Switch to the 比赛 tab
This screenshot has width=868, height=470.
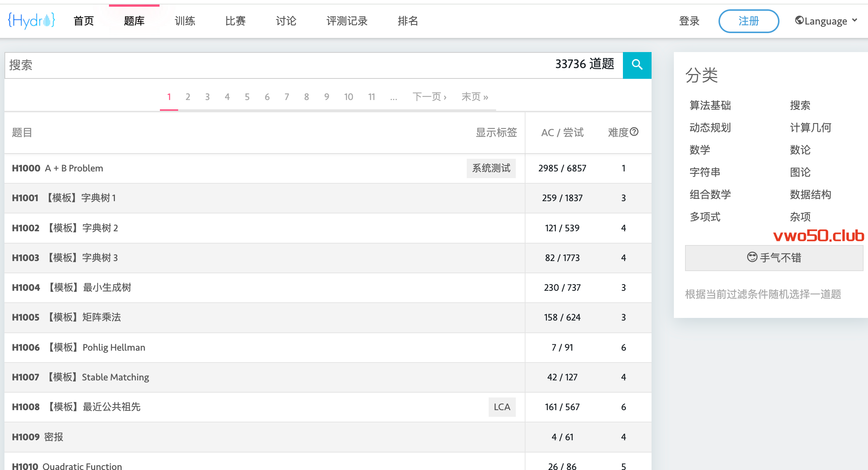[x=235, y=21]
